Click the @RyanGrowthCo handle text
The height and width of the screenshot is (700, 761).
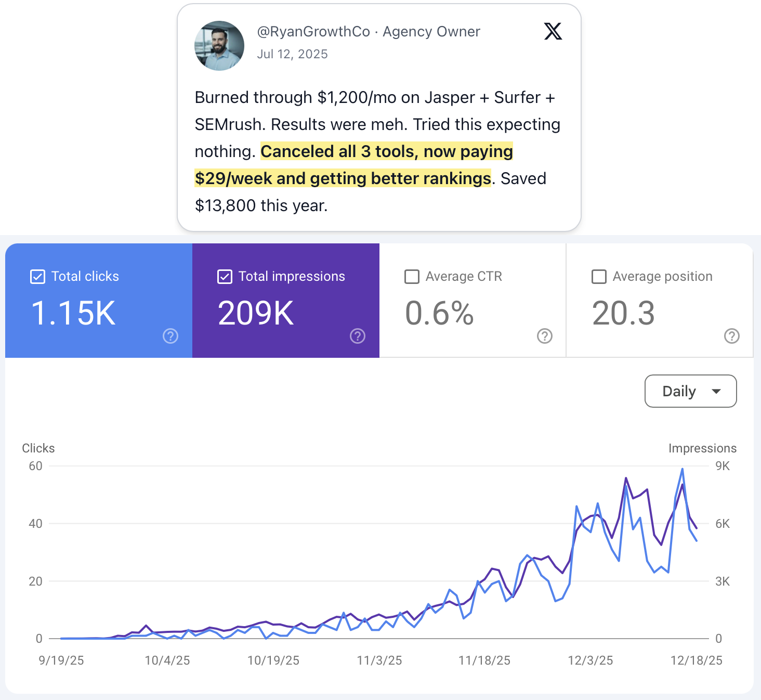313,32
